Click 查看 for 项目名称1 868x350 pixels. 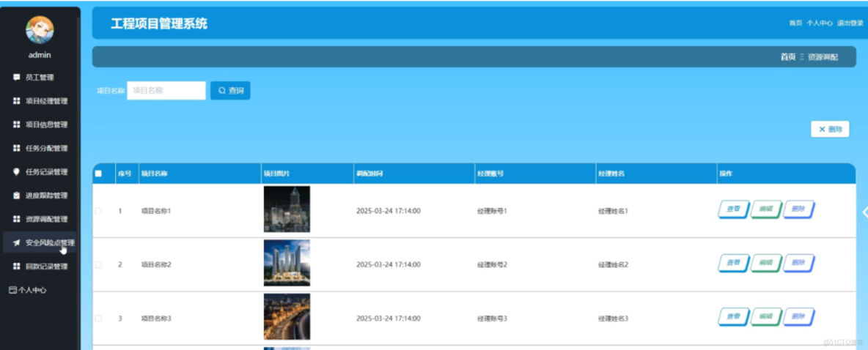click(734, 209)
